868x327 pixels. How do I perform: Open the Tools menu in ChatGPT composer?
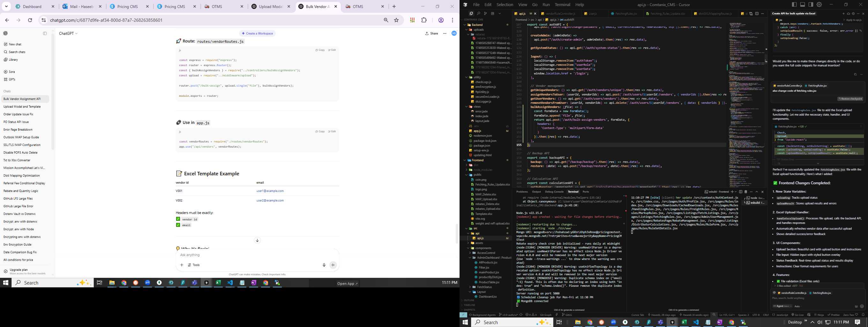[194, 265]
